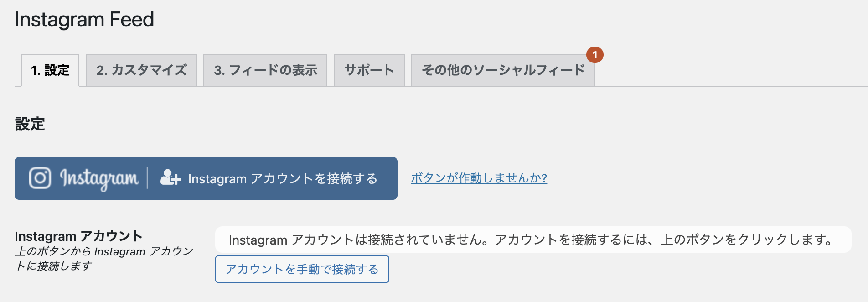
Task: Open the 1. 設定 tab
Action: coord(50,70)
